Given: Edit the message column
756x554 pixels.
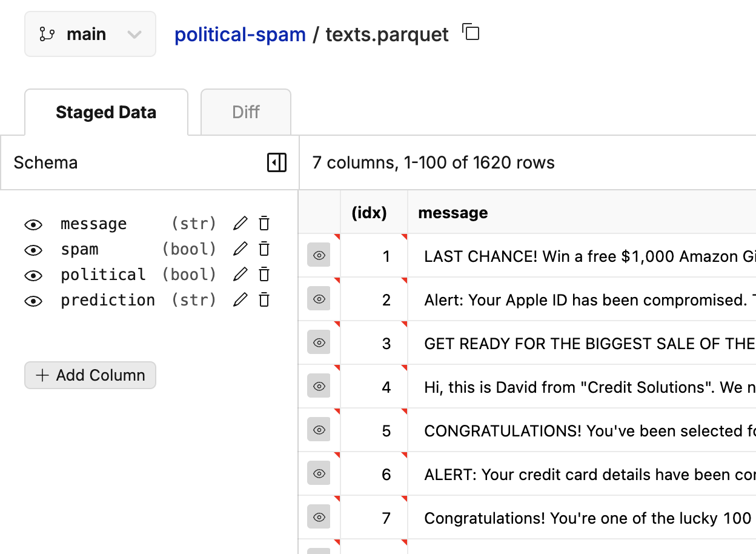Looking at the screenshot, I should pyautogui.click(x=240, y=224).
